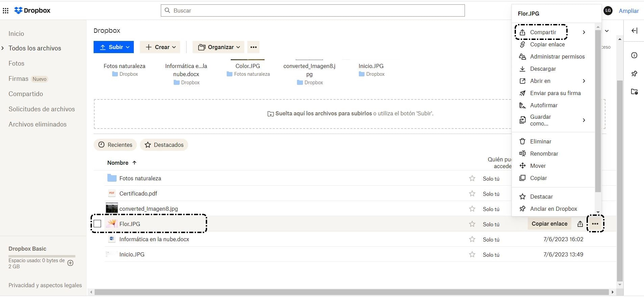Sort by Nombre column arrow

pyautogui.click(x=134, y=163)
